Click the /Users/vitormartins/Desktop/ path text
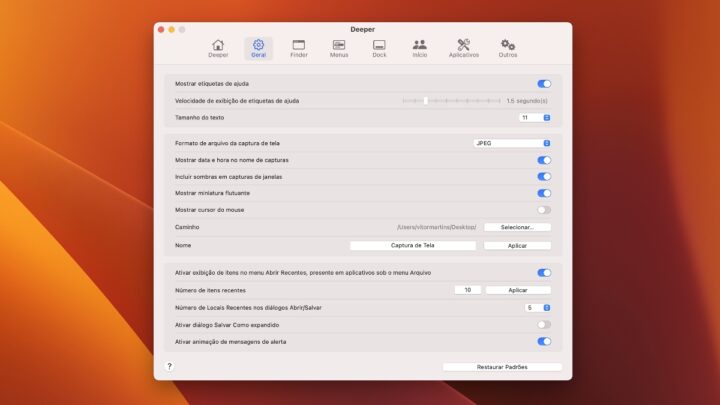 [437, 227]
